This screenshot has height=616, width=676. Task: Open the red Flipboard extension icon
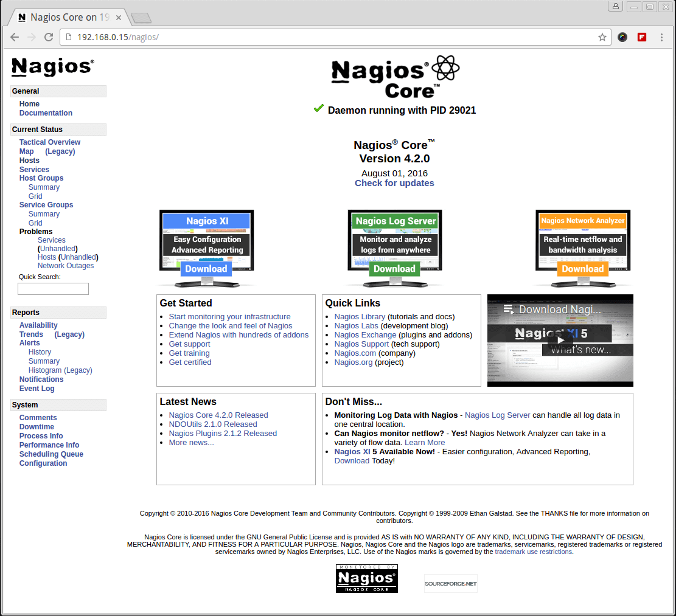[x=642, y=37]
